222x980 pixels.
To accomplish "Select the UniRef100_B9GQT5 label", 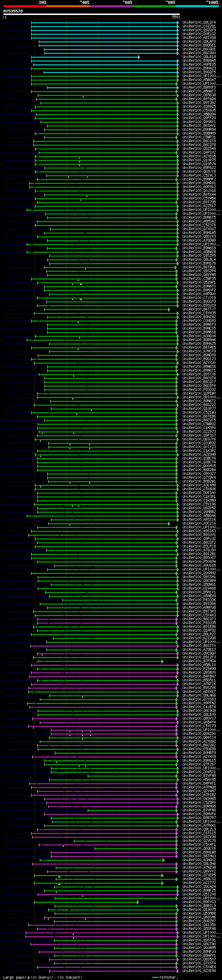I will click(x=199, y=72).
